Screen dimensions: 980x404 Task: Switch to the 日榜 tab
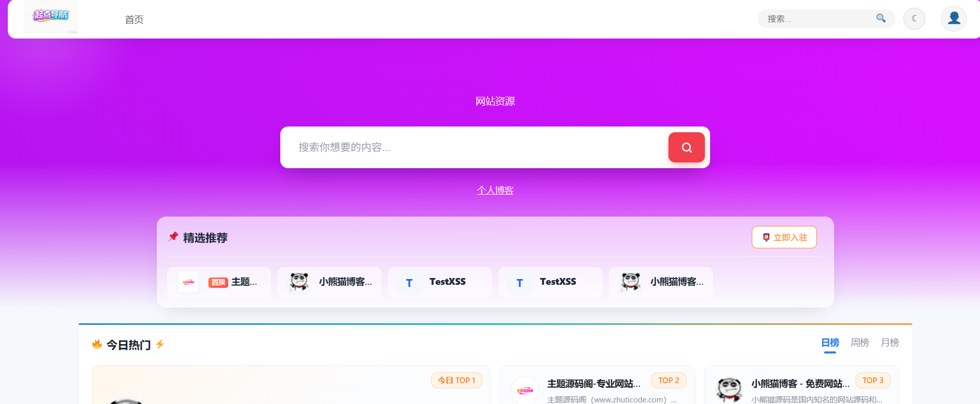pos(830,343)
